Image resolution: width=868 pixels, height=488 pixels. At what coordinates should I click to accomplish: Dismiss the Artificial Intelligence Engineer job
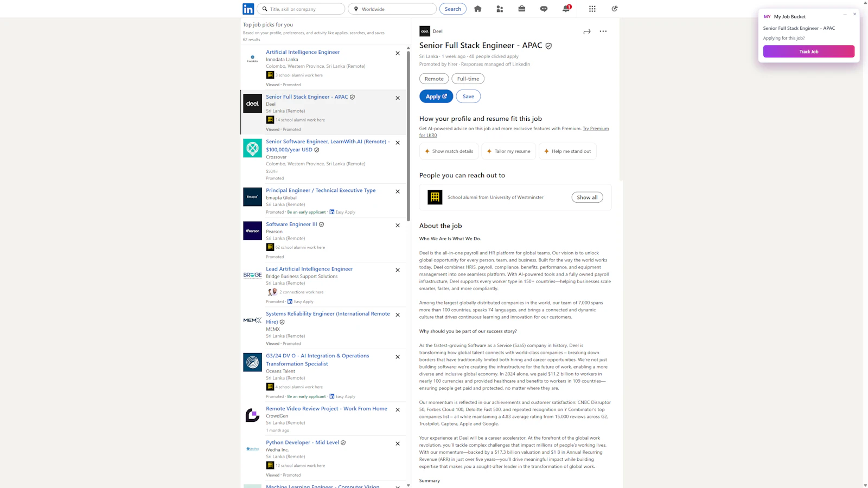click(398, 53)
